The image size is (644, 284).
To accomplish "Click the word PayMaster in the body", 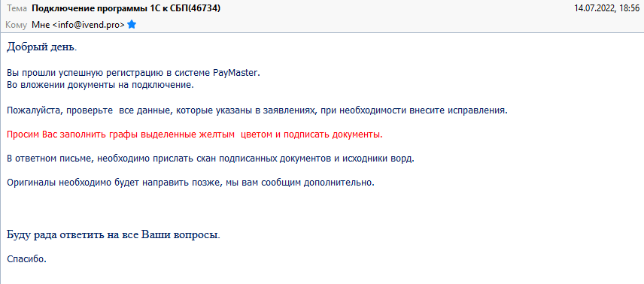I will tap(236, 74).
